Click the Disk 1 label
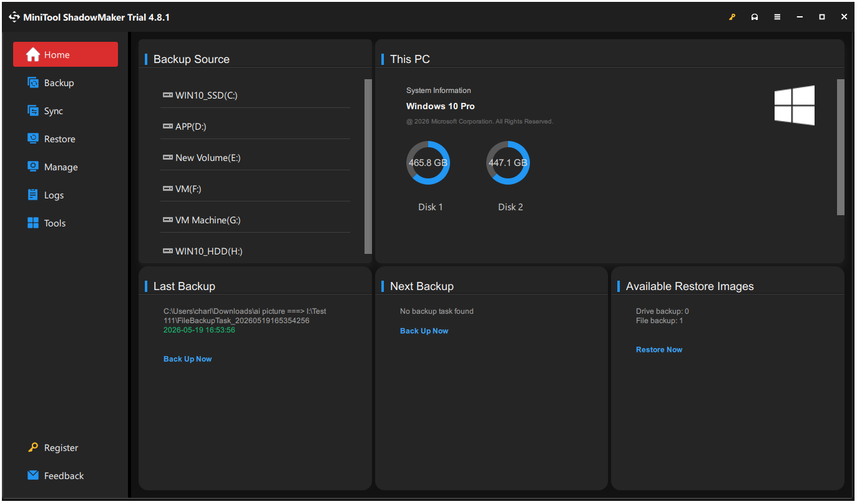Viewport: 857px width, 504px height. click(x=431, y=207)
